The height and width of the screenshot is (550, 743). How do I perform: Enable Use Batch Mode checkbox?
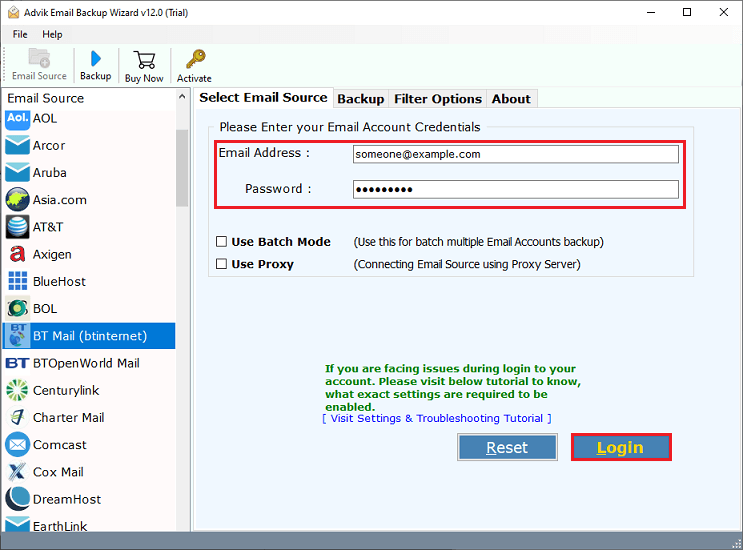point(221,242)
